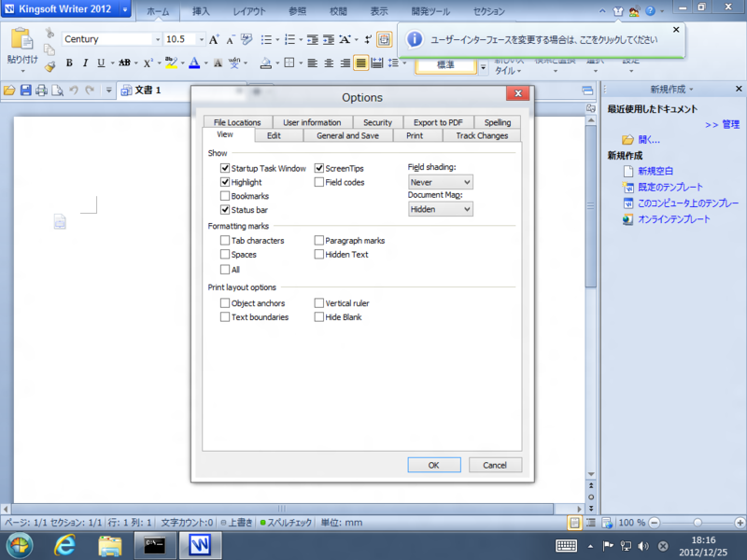Viewport: 747px width, 560px height.
Task: Uncheck the ScreenTips checkbox
Action: point(319,168)
